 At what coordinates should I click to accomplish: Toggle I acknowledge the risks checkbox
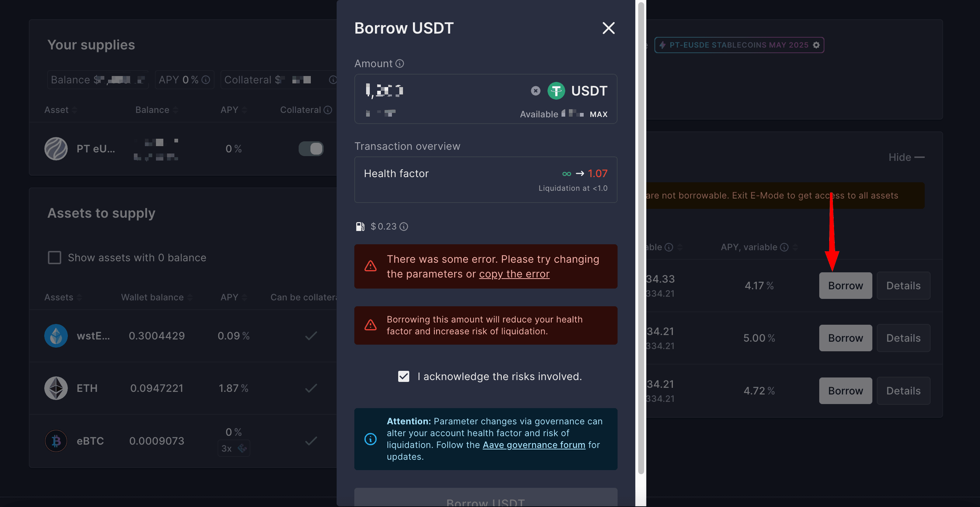coord(403,376)
